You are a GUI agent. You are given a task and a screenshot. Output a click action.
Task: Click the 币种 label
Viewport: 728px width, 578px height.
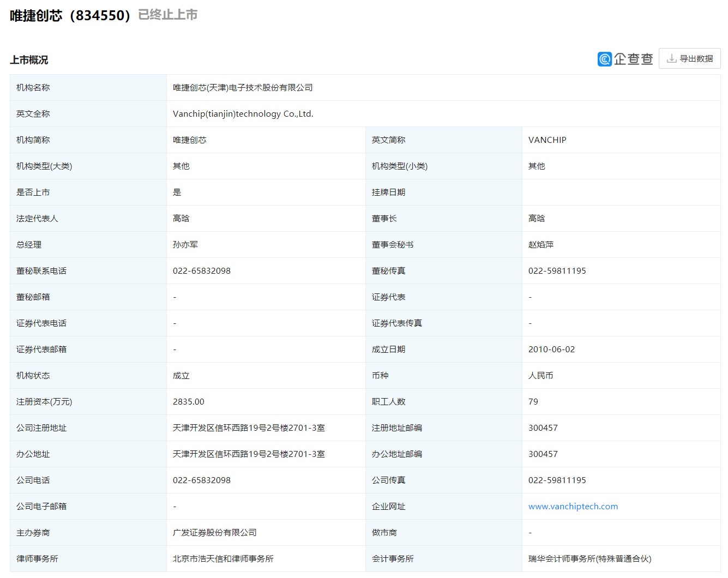(x=380, y=376)
